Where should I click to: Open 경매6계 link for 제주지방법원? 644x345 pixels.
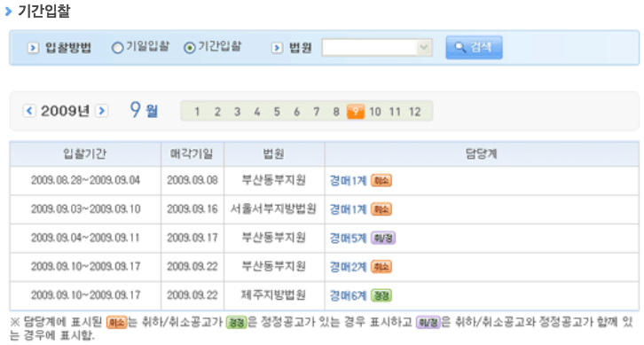coord(348,295)
